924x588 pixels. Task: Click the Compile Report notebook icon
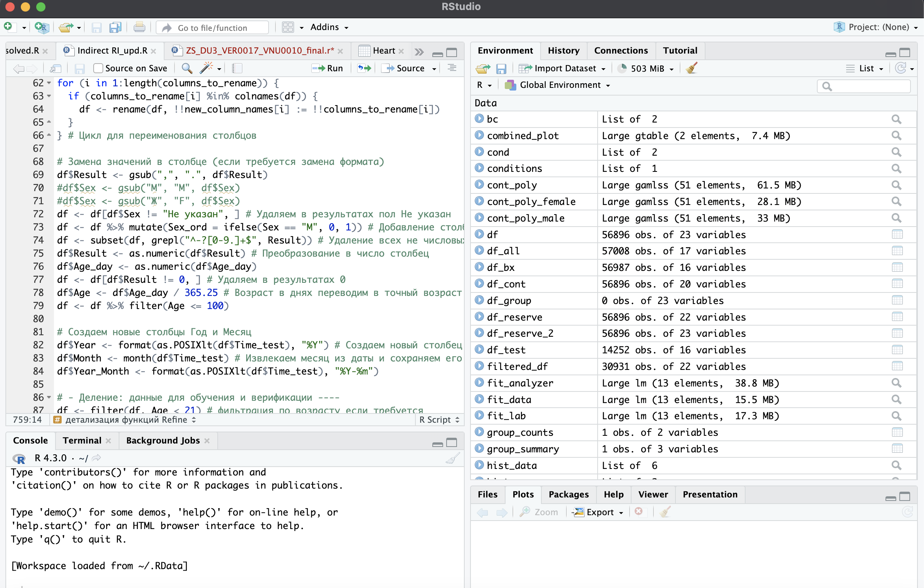237,68
